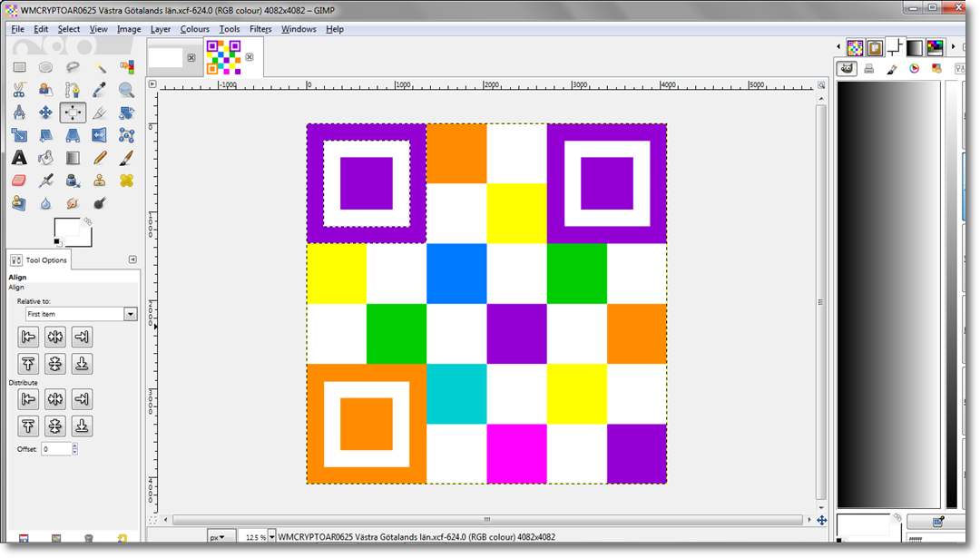This screenshot has height=558, width=980.
Task: Open the File menu
Action: pyautogui.click(x=17, y=29)
